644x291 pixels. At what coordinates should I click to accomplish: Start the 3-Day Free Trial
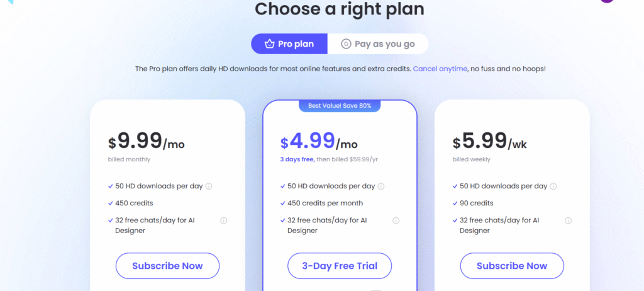tap(340, 266)
